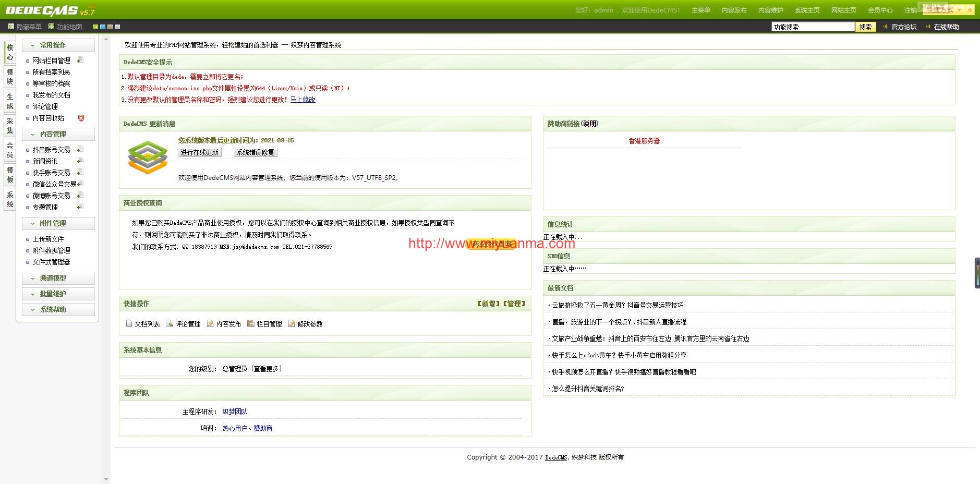Click the 栏目管理 quick action icon
This screenshot has width=980, height=484.
coord(251,323)
